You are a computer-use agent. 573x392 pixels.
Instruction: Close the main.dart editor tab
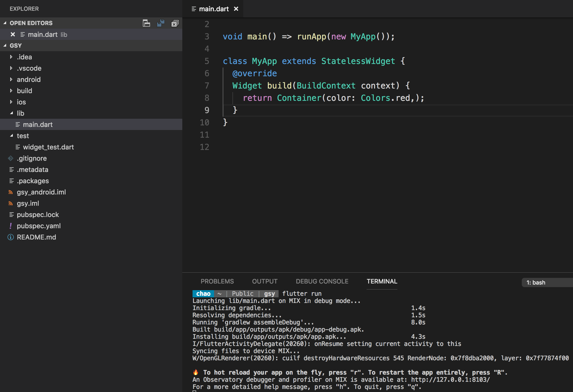pyautogui.click(x=236, y=9)
